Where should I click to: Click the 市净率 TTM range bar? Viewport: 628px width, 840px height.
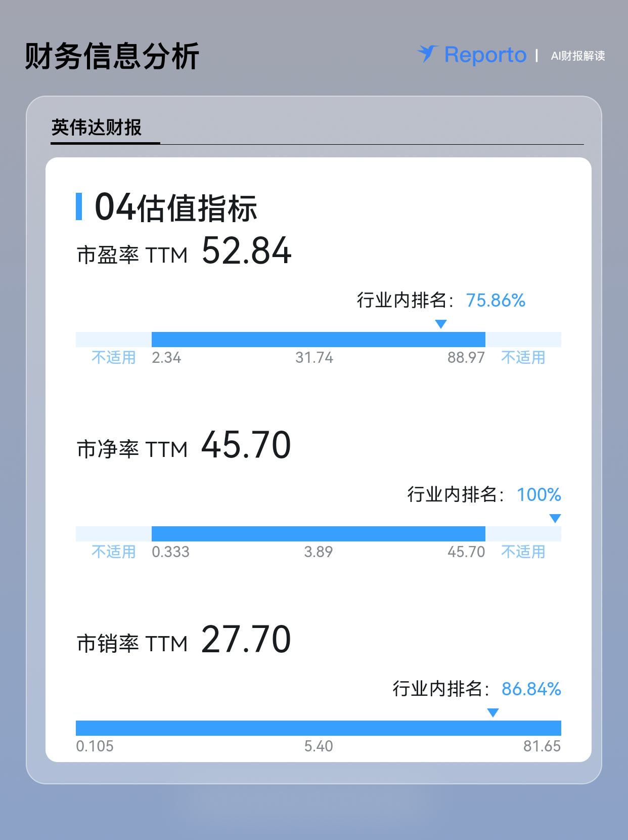coord(319,534)
